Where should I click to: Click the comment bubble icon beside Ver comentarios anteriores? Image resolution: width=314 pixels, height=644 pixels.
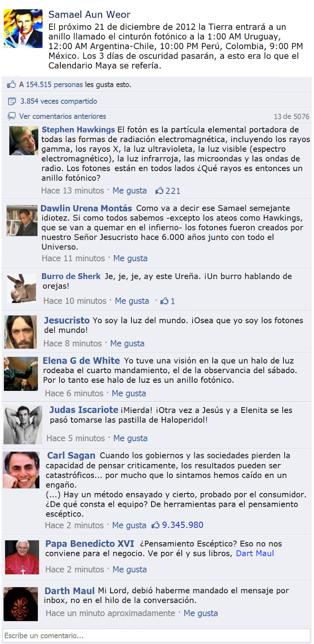12,116
